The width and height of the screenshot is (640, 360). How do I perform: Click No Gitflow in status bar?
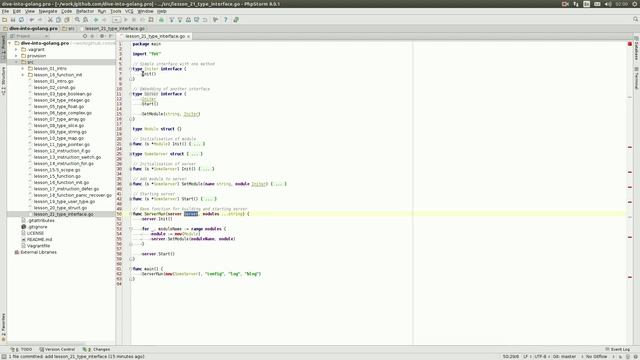596,356
